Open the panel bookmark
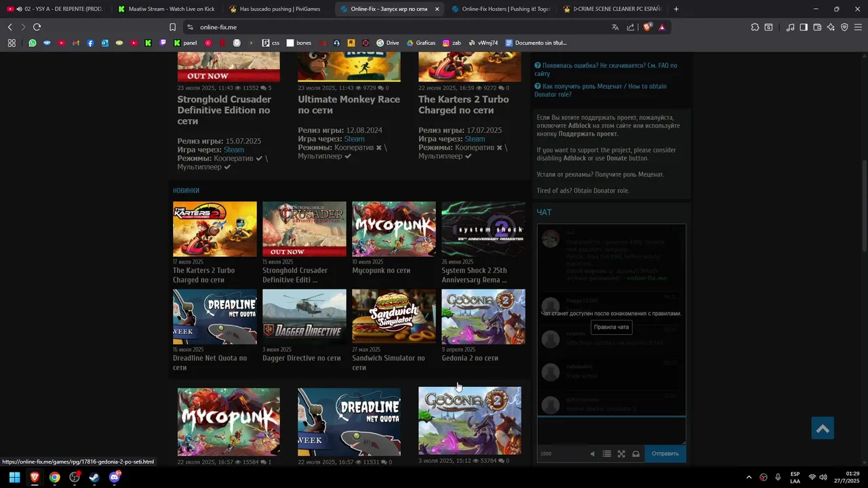 [185, 43]
